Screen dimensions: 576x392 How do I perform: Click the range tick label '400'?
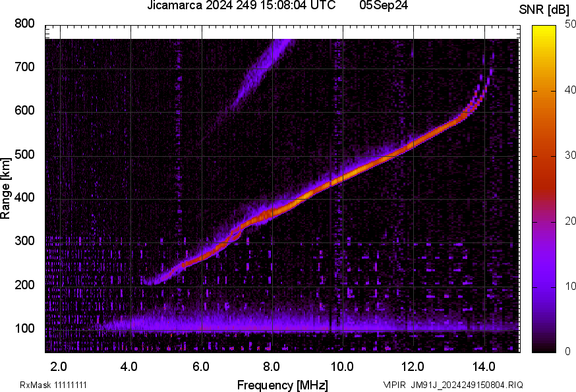(x=24, y=198)
